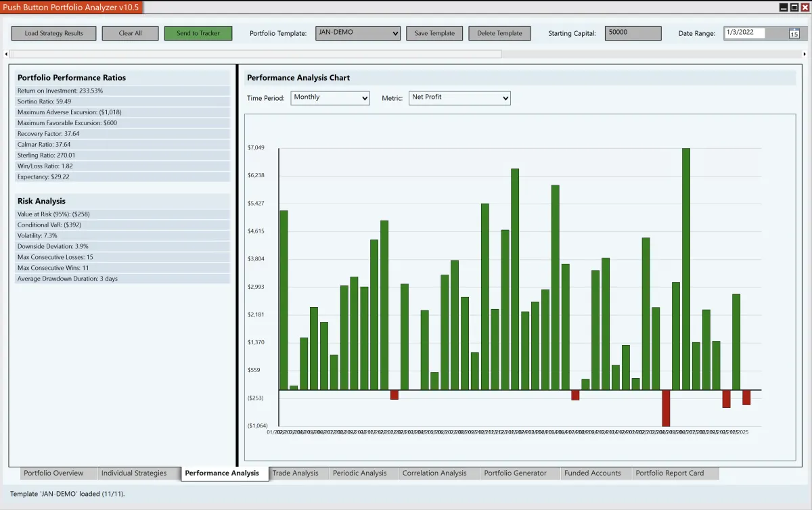Switch to the Portfolio Overview tab
The width and height of the screenshot is (812, 510).
click(53, 473)
